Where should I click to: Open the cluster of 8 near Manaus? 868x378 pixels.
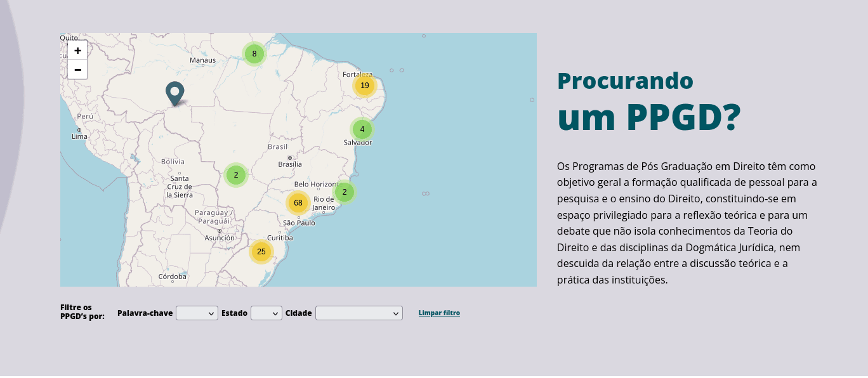click(254, 54)
